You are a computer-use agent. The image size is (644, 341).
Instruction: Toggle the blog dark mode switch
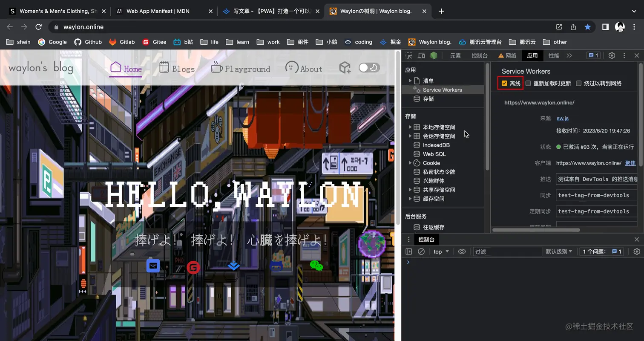click(369, 67)
